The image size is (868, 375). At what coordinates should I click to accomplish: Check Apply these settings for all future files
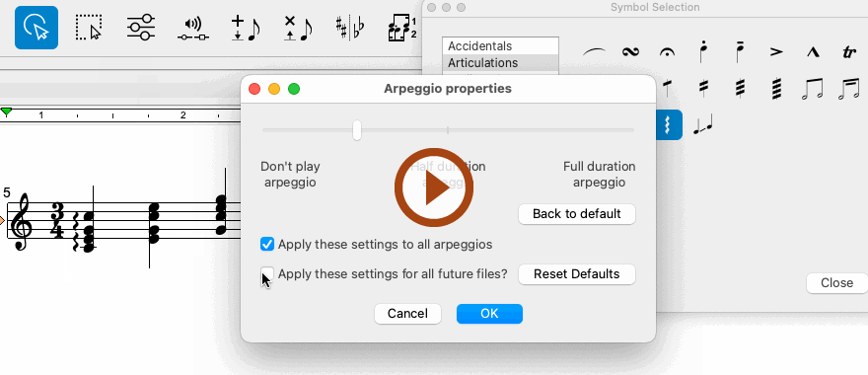tap(267, 273)
